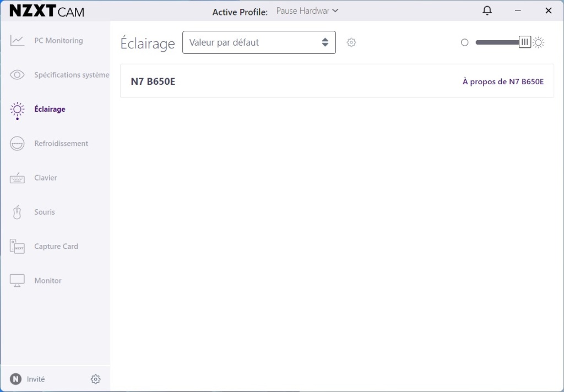Set brightness to minimum via circle icon
This screenshot has width=564, height=392.
click(x=464, y=42)
